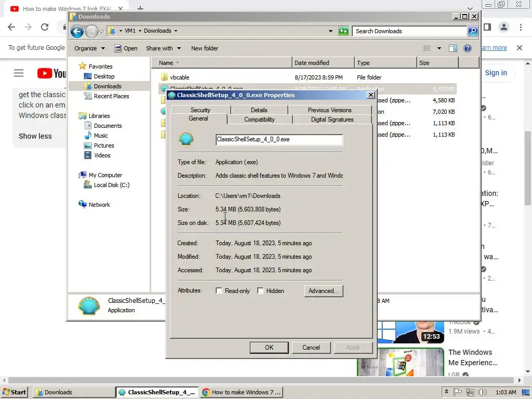Screen dimensions: 532x399
Task: Click OK in Properties dialog
Action: pyautogui.click(x=269, y=348)
